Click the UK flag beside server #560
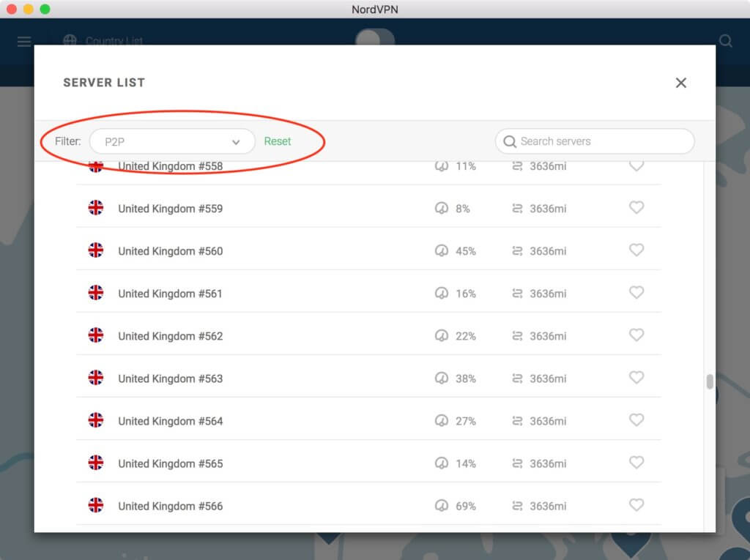Screen dimensions: 750x560 click(x=96, y=250)
